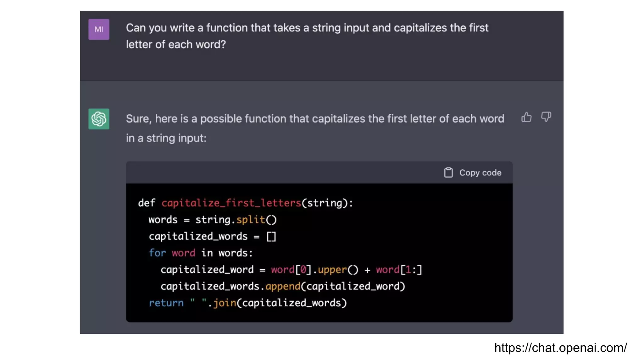
Task: Click the green ChatGPT logo avatar
Action: [x=99, y=119]
